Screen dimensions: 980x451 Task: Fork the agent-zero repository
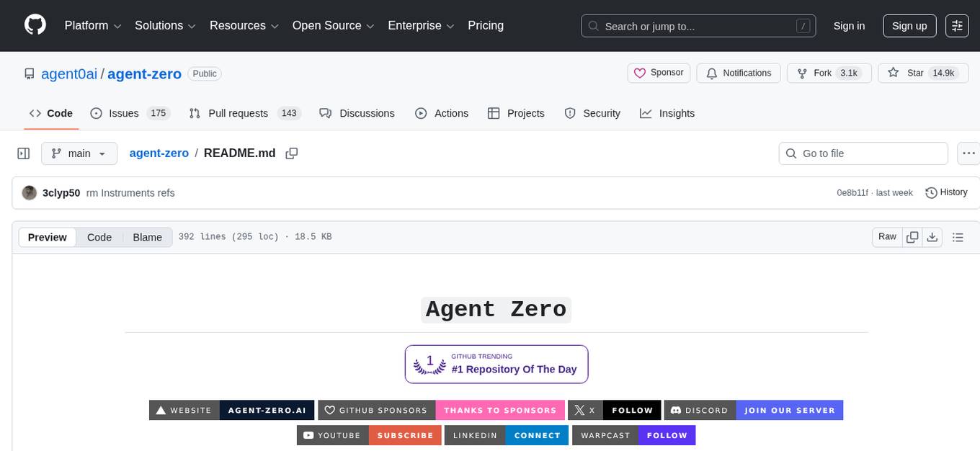tap(821, 73)
